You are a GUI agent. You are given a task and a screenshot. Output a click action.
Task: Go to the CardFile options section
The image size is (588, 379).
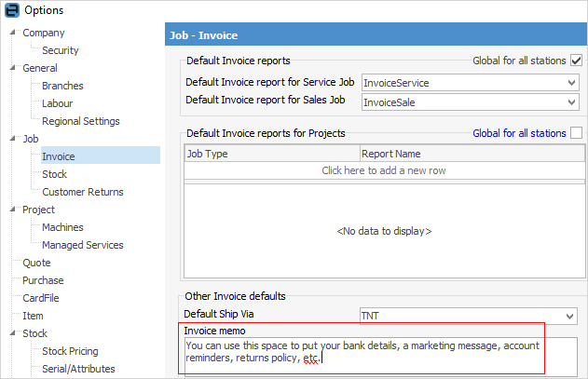pyautogui.click(x=41, y=299)
